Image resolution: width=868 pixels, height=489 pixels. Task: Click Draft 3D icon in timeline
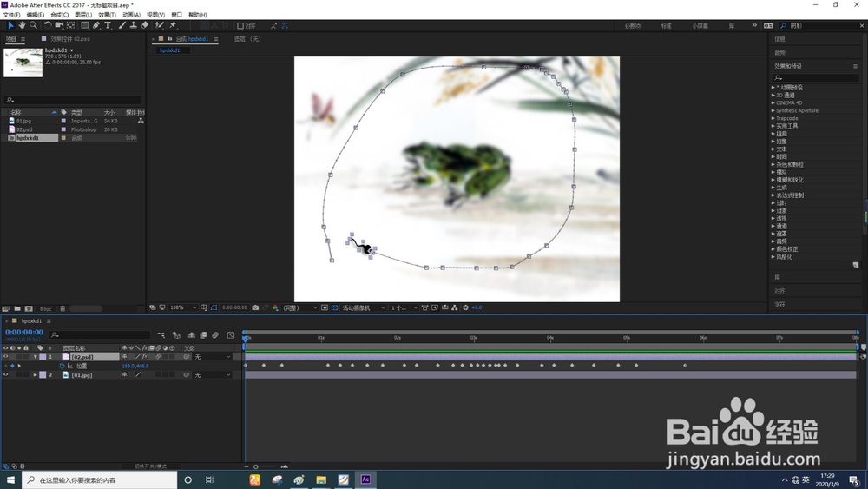pyautogui.click(x=176, y=335)
